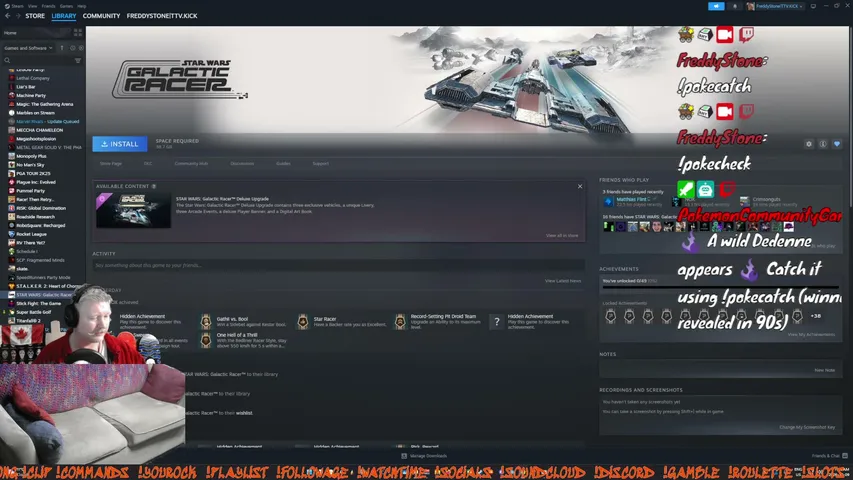The height and width of the screenshot is (480, 853).
Task: Open the Help menu
Action: (82, 6)
